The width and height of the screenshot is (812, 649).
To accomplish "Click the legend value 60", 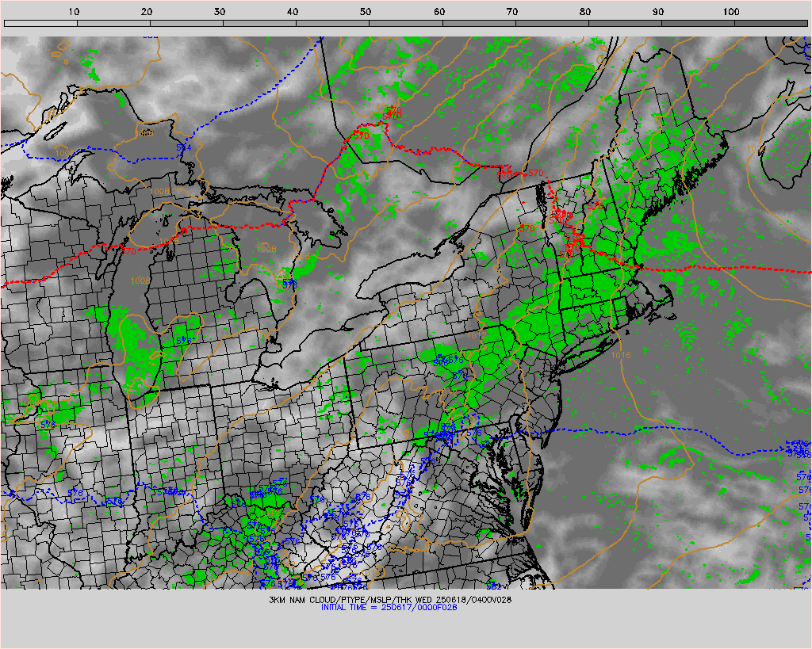I will click(x=439, y=11).
